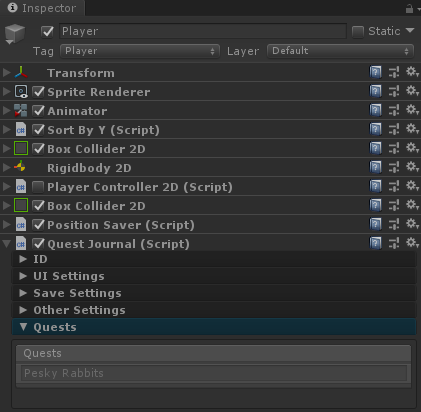The width and height of the screenshot is (421, 412).
Task: Open the Layer dropdown showing Default
Action: click(340, 51)
